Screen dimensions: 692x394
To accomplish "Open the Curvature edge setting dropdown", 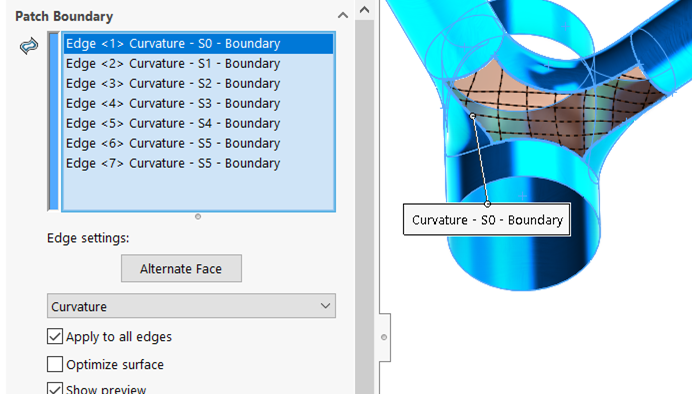I will (x=191, y=306).
